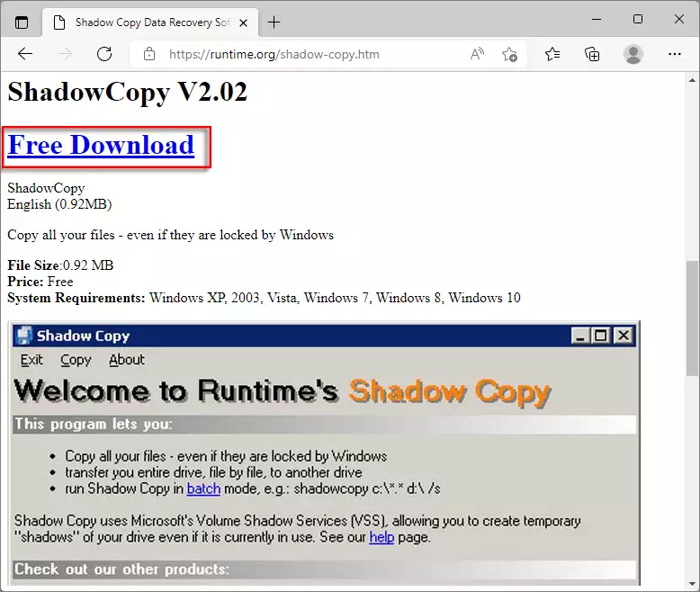The height and width of the screenshot is (592, 700).
Task: Open the Tab actions menu icon
Action: pyautogui.click(x=22, y=22)
